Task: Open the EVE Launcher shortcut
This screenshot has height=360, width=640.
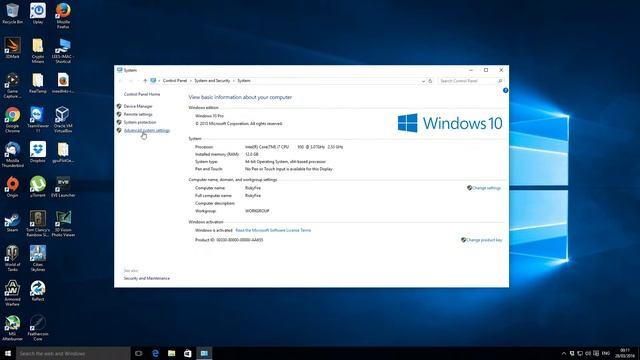Action: [x=63, y=187]
